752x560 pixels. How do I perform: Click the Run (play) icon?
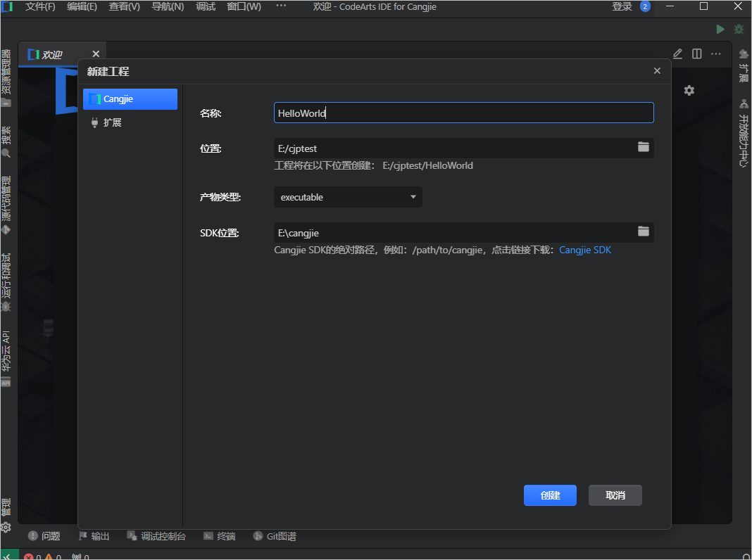pos(720,30)
